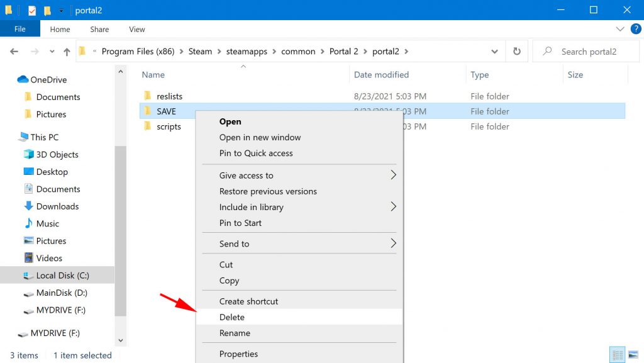Click the Steam breadcrumb in address bar
This screenshot has height=363, width=644.
[200, 52]
